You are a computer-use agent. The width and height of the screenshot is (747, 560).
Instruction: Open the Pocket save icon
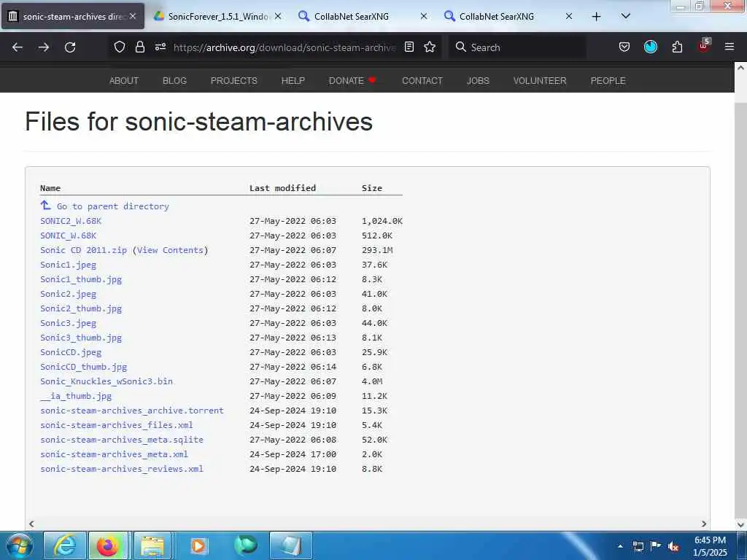(x=624, y=47)
